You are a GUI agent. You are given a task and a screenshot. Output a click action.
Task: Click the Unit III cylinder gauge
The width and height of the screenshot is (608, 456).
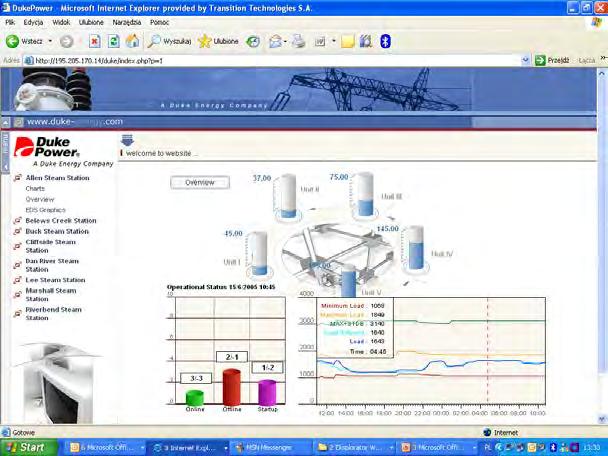click(364, 195)
